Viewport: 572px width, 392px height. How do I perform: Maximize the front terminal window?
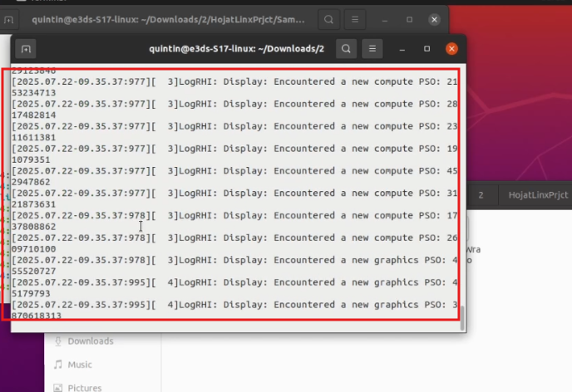[427, 49]
